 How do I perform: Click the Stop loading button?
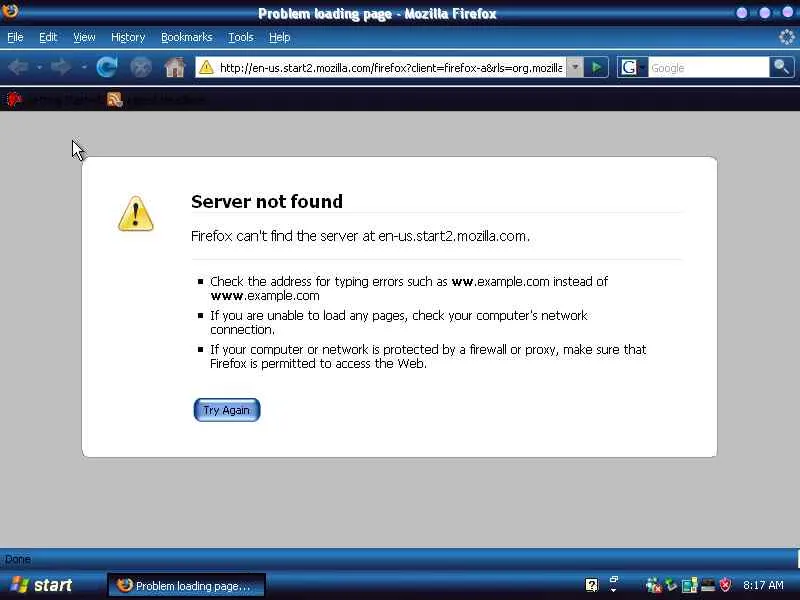[x=141, y=67]
